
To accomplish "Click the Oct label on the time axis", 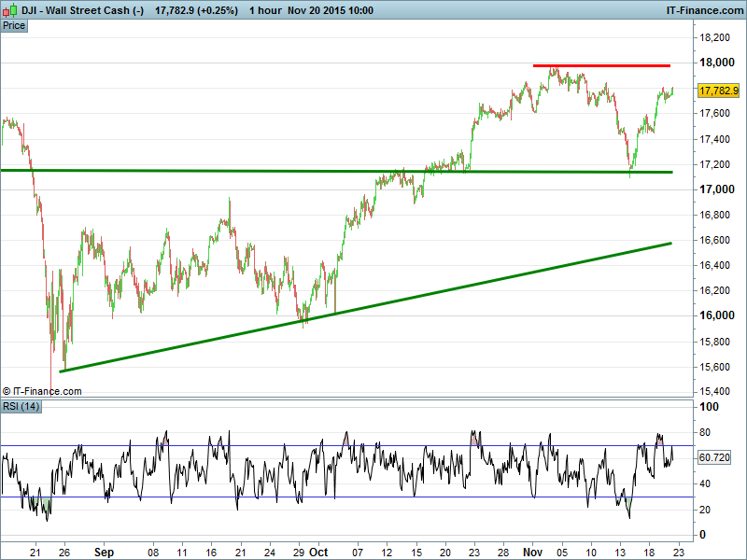I will 318,552.
